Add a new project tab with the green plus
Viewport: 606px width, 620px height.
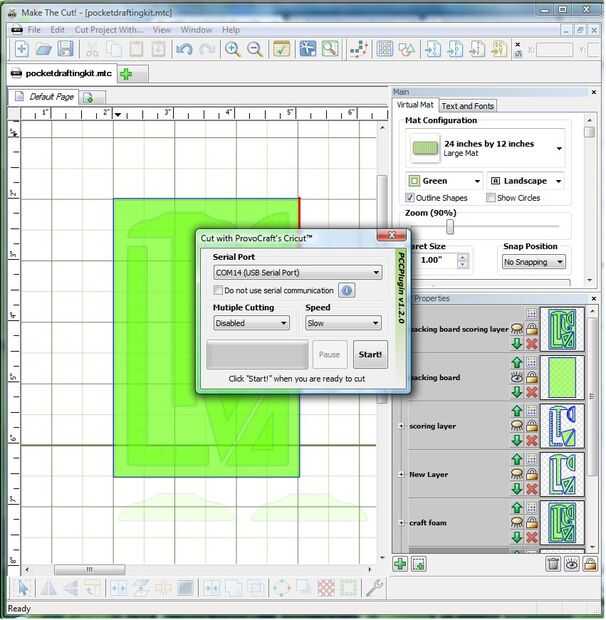126,74
